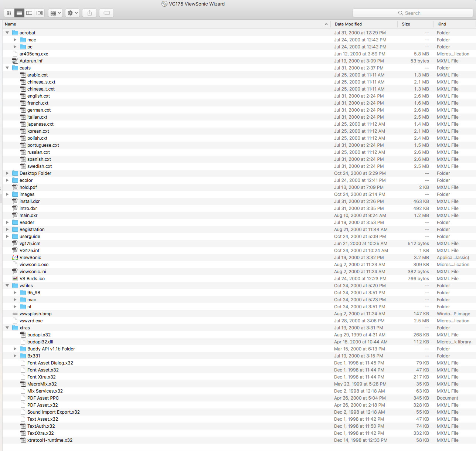The height and width of the screenshot is (451, 476).
Task: Select the Sound Import Export.x32 row
Action: click(239, 412)
